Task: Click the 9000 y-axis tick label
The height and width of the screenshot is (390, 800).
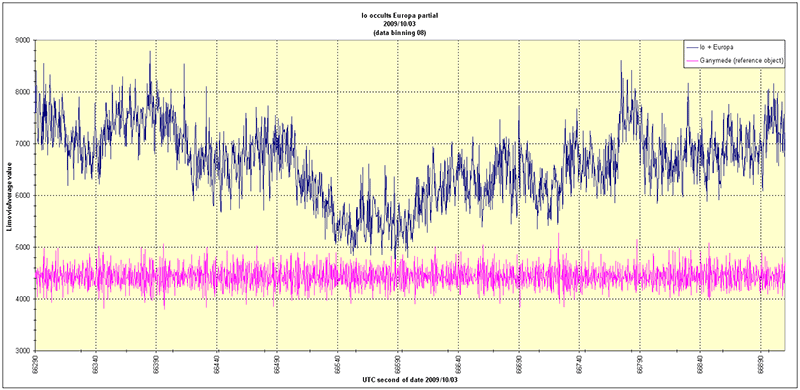Action: point(23,40)
